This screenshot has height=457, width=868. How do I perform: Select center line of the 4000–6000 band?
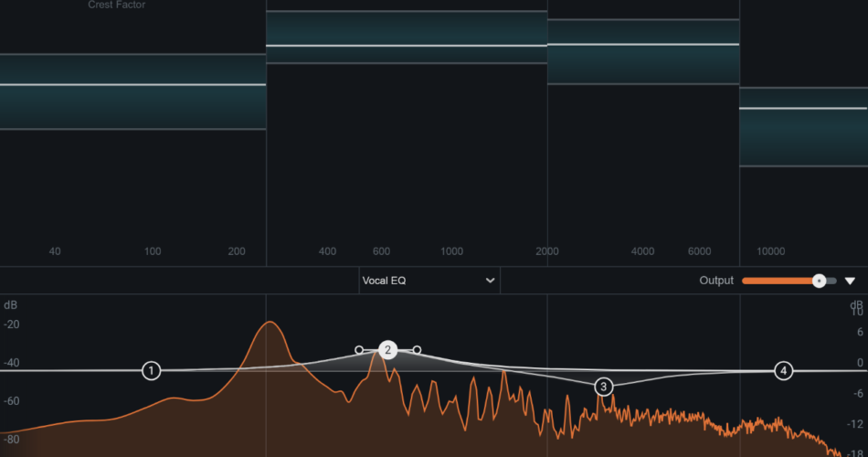click(643, 44)
